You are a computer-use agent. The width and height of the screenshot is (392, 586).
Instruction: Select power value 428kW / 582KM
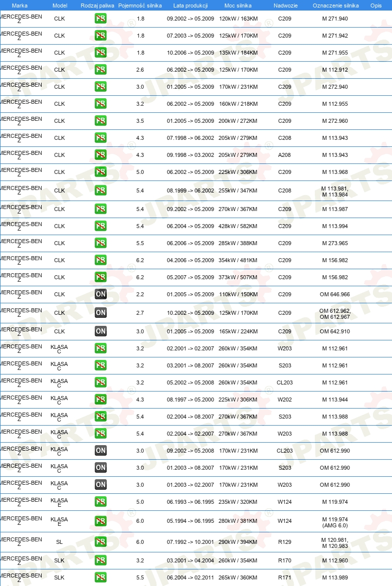tap(238, 226)
